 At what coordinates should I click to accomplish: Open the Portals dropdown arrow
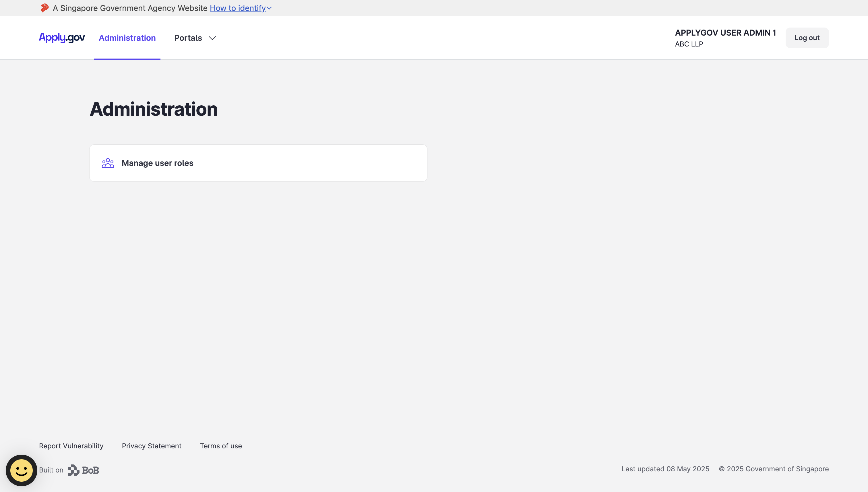(x=212, y=38)
